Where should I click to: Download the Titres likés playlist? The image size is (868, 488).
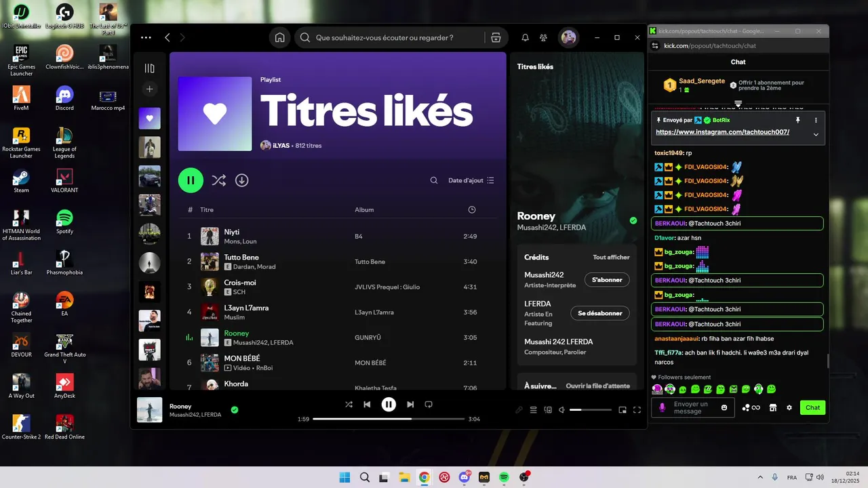click(x=241, y=180)
